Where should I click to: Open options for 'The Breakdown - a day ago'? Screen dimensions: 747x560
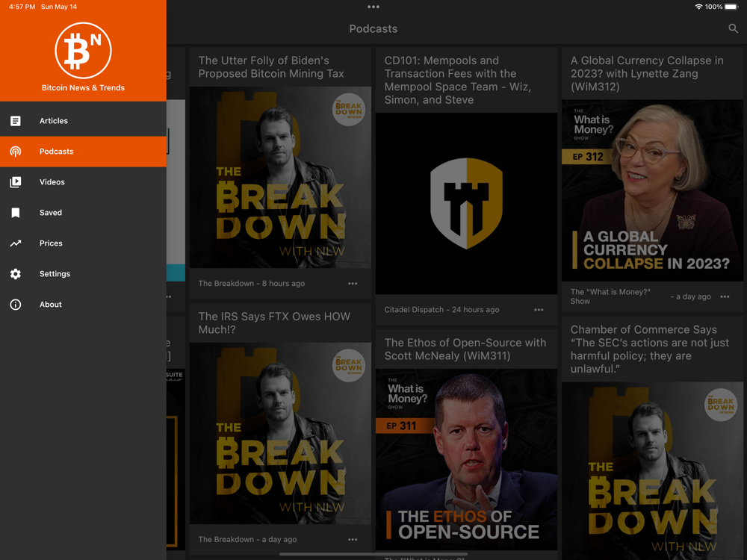coord(353,540)
